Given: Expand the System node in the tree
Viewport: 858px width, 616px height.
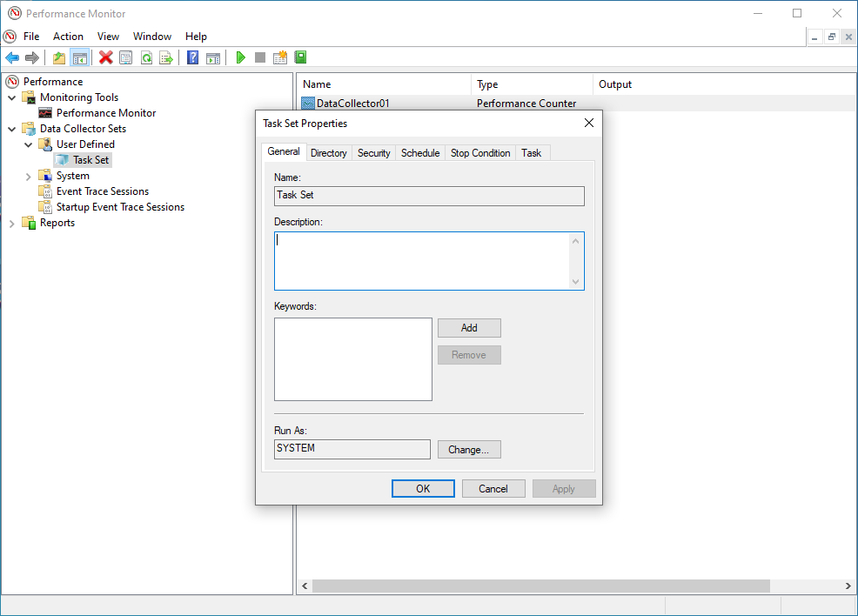Looking at the screenshot, I should click(x=28, y=175).
